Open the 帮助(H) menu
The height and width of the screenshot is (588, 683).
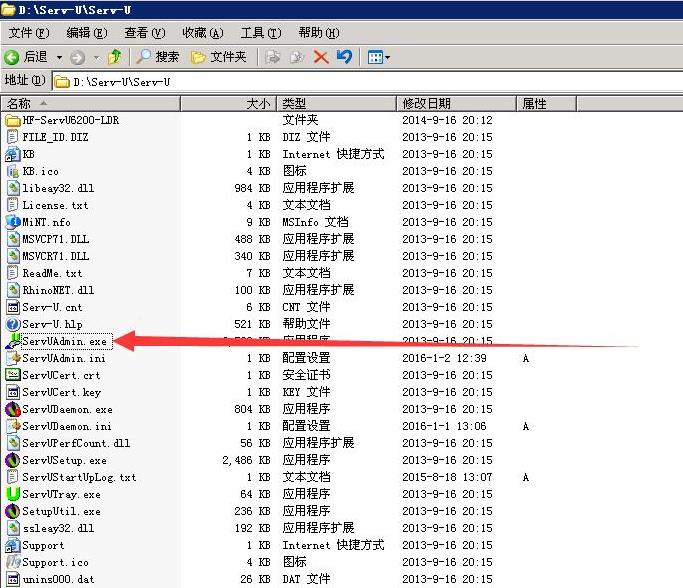[319, 33]
